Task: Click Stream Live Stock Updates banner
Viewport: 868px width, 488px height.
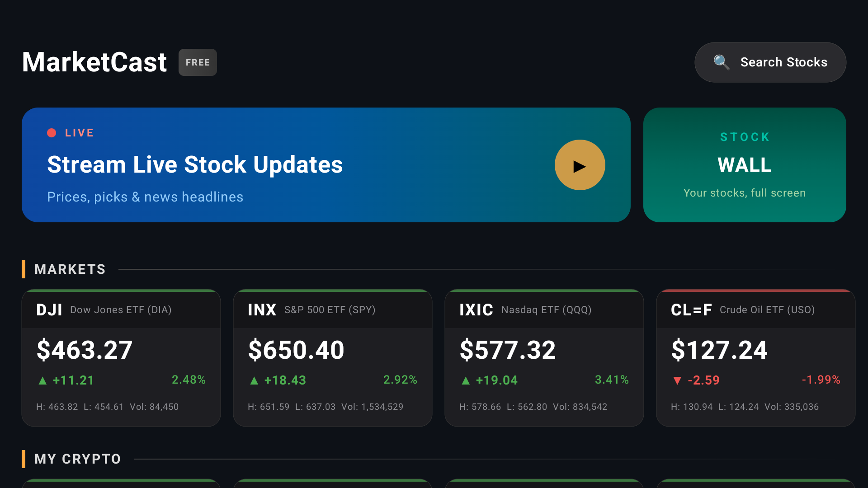Action: 325,165
